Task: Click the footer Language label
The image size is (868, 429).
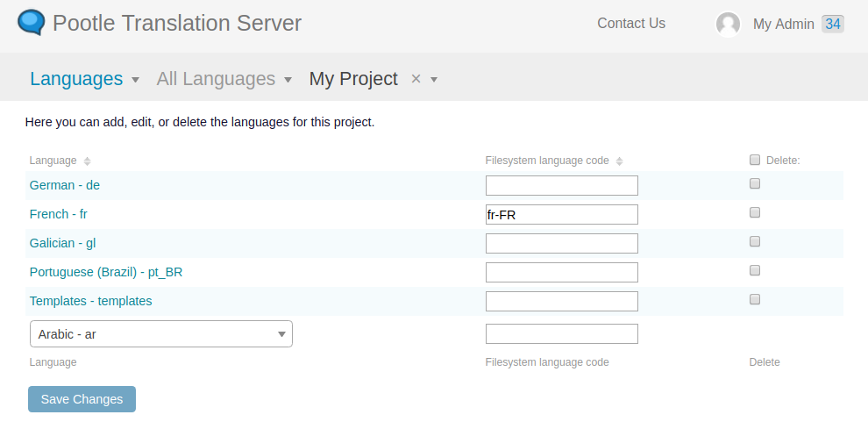Action: 53,362
